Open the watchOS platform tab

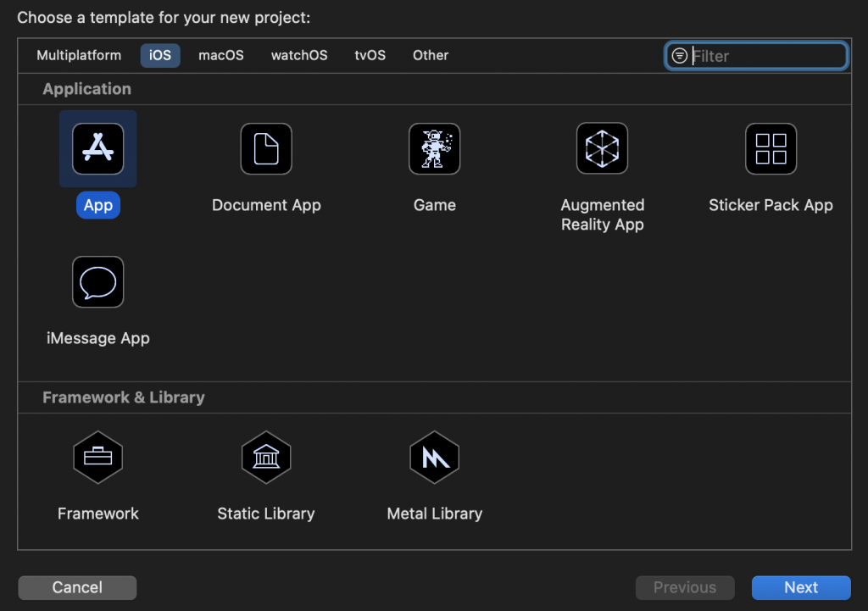[x=299, y=55]
